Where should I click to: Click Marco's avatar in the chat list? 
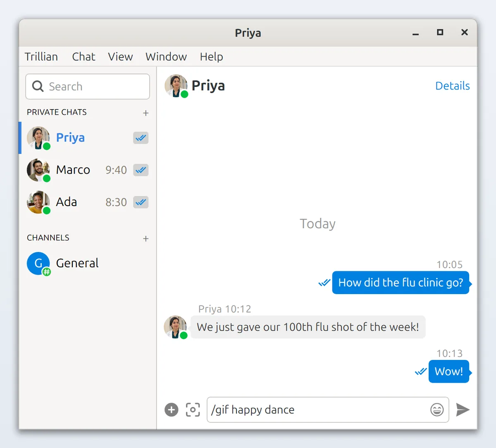click(38, 170)
